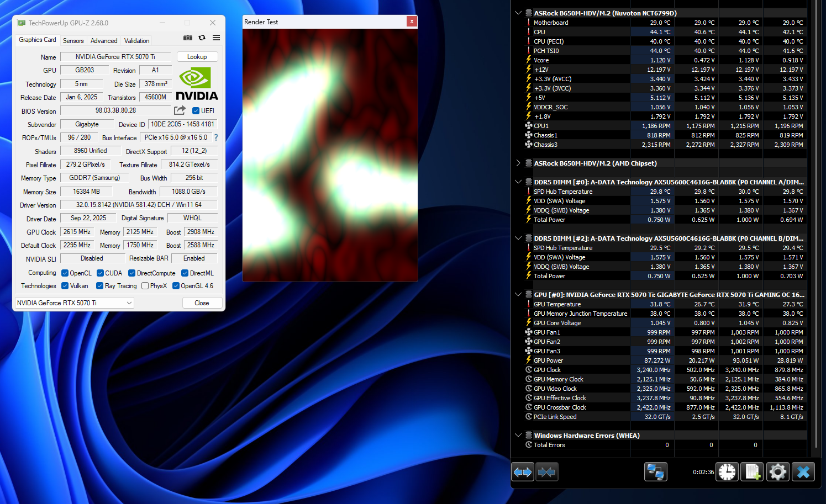This screenshot has width=826, height=504.
Task: Select the GPU Temperature row
Action: coord(665,304)
